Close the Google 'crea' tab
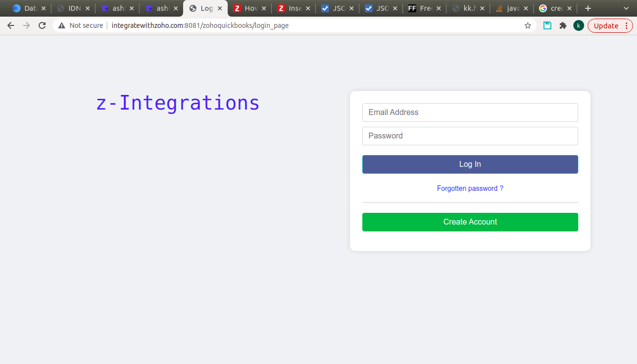The height and width of the screenshot is (364, 637). tap(569, 8)
